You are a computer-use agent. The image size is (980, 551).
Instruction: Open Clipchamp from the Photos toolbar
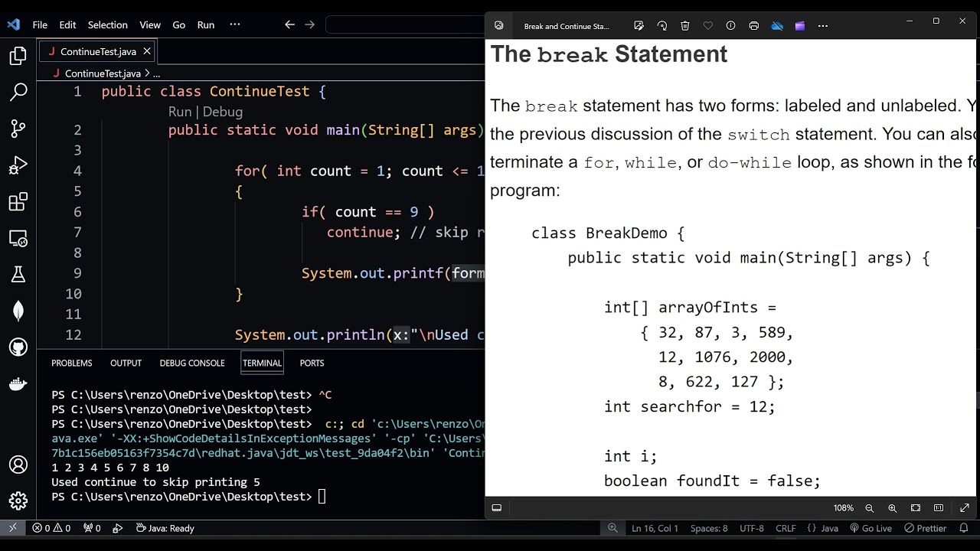800,26
